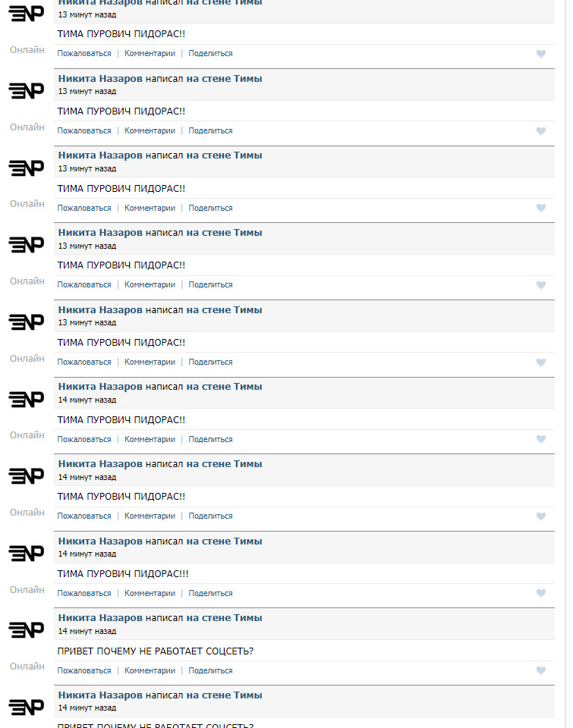Screen dimensions: 573x728
Task: Open Никита Назаров profile from second post header
Action: click(x=100, y=79)
